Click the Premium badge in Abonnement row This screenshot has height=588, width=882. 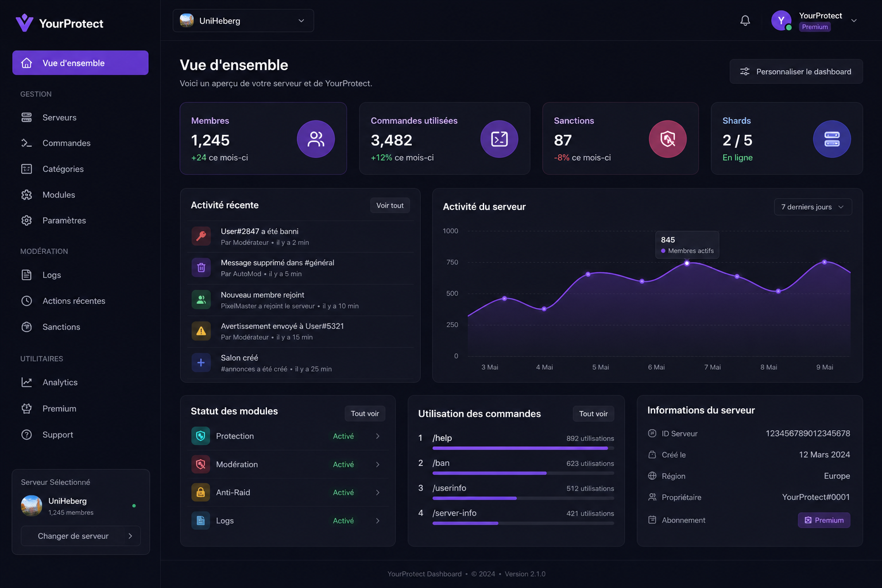point(824,520)
